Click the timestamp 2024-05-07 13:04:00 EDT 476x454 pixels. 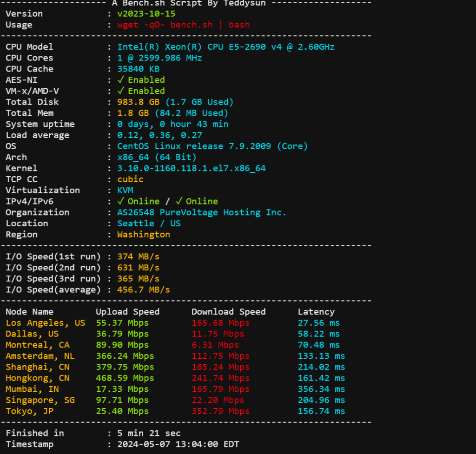coord(178,444)
